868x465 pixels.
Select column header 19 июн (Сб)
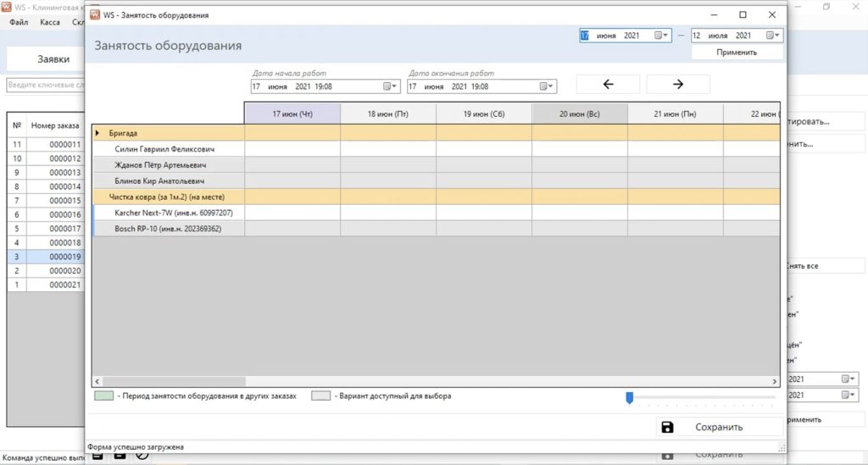coord(484,113)
